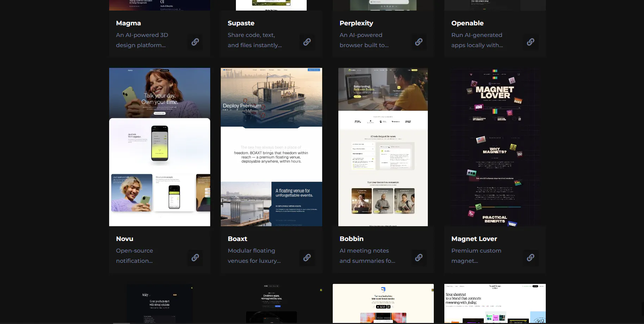Click the Magma title
The height and width of the screenshot is (324, 644).
point(129,23)
